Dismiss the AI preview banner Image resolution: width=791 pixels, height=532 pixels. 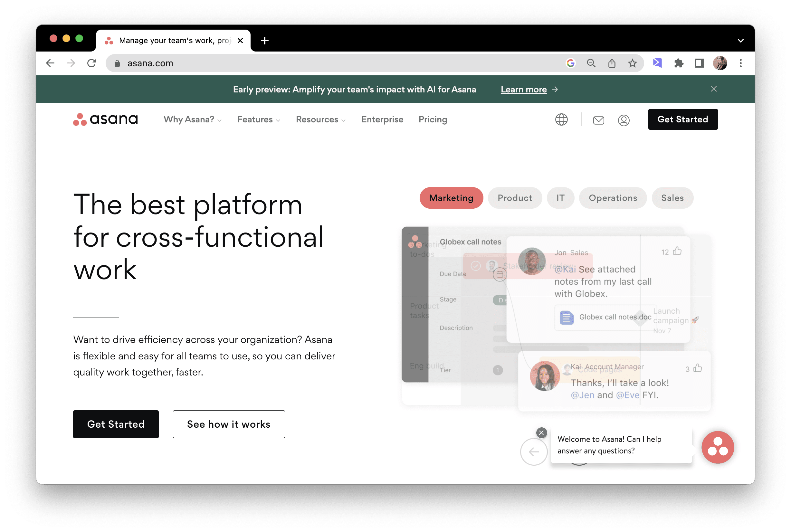point(714,89)
